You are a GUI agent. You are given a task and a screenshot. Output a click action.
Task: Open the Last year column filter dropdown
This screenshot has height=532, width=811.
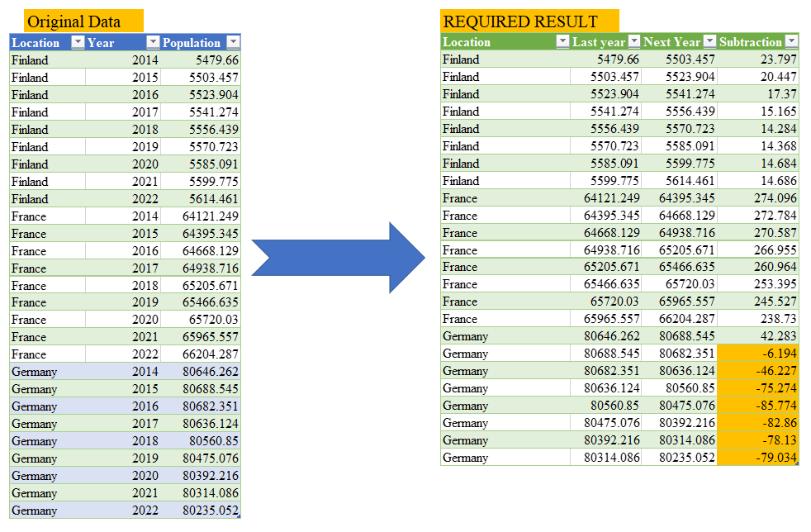click(x=634, y=41)
